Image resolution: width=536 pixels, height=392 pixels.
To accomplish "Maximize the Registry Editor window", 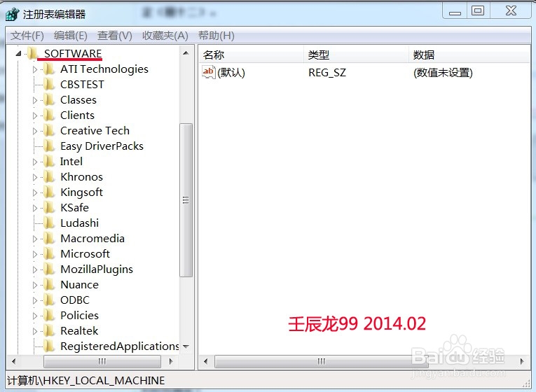I will coord(478,11).
